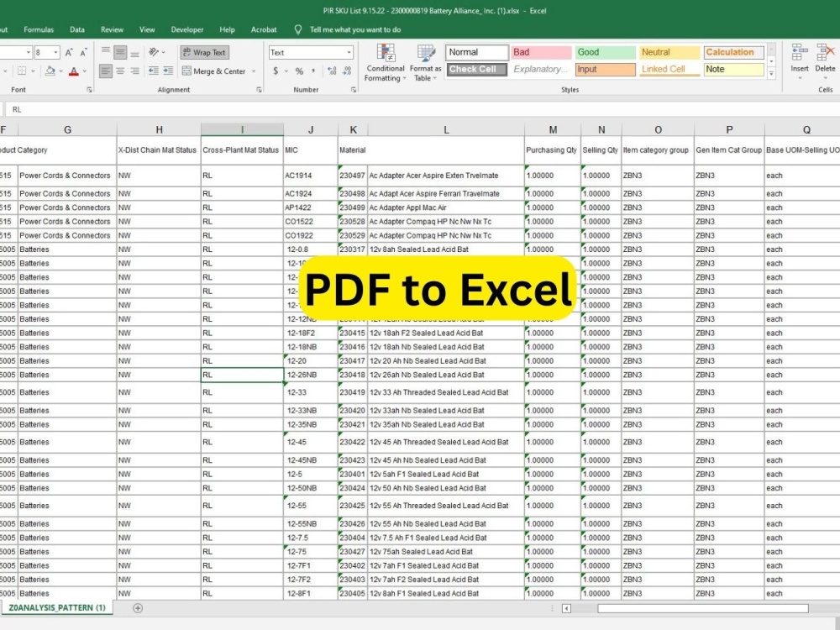Align cell text to the right
This screenshot has width=840, height=630.
(x=135, y=71)
